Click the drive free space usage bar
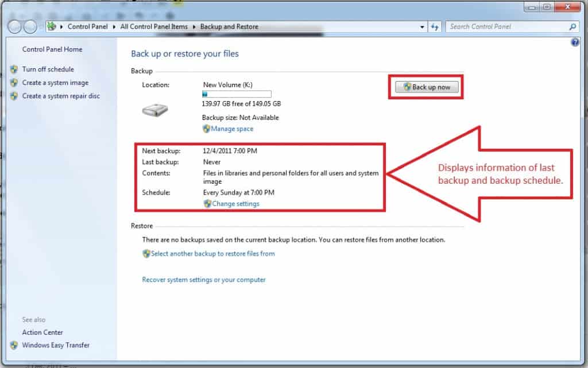588x368 pixels. tap(237, 94)
